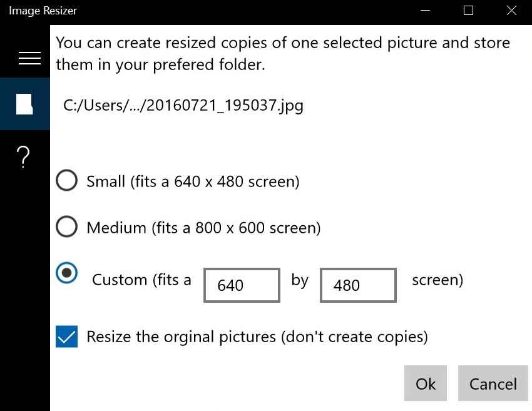The image size is (532, 411).
Task: Click the custom width field showing 640
Action: (242, 285)
